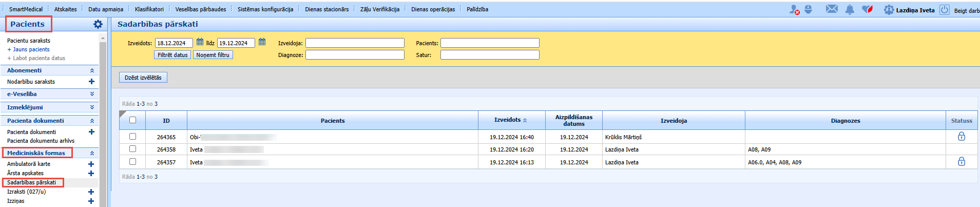This screenshot has width=980, height=207.
Task: Collapse the Medicīniskās formas section
Action: coord(92,153)
